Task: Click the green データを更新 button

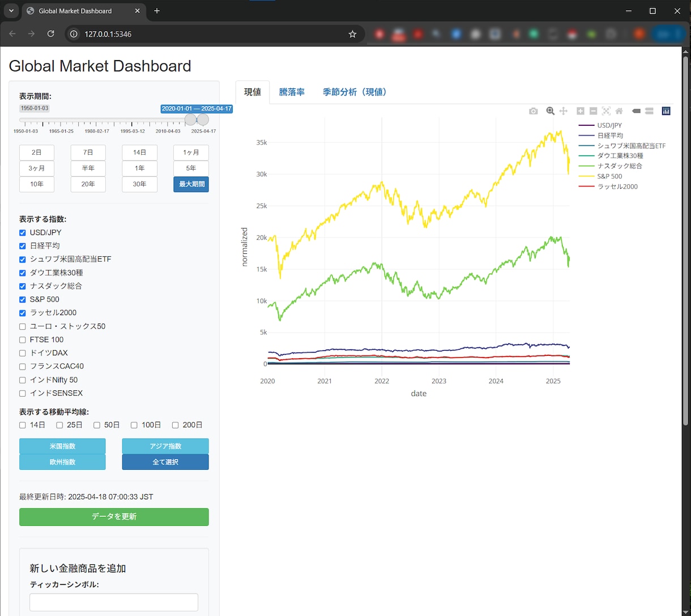Action: [114, 517]
